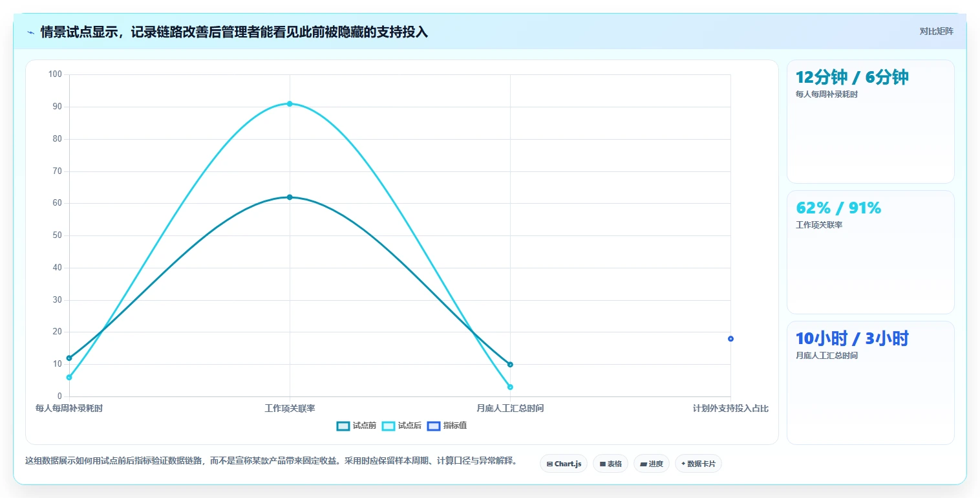Click the 计划外支持投入占比 x-axis label
The height and width of the screenshot is (498, 980).
click(x=730, y=409)
